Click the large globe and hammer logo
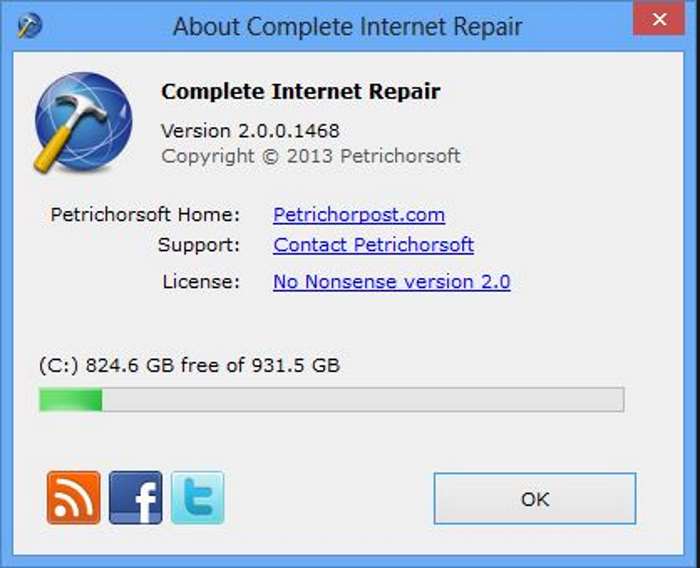 click(83, 122)
